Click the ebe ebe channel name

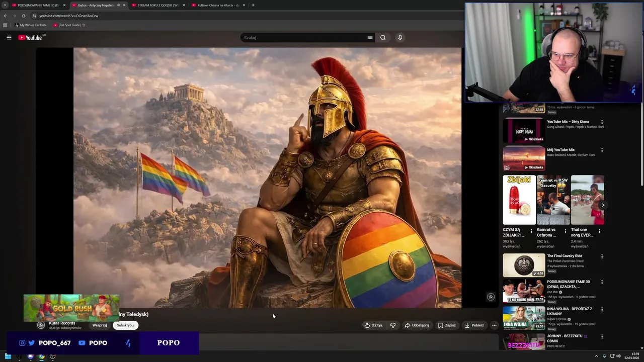pos(552,292)
